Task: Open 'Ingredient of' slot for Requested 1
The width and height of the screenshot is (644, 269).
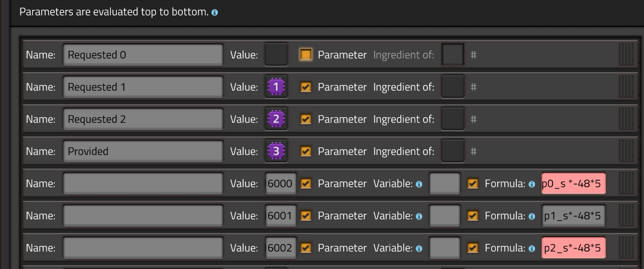Action: (453, 87)
